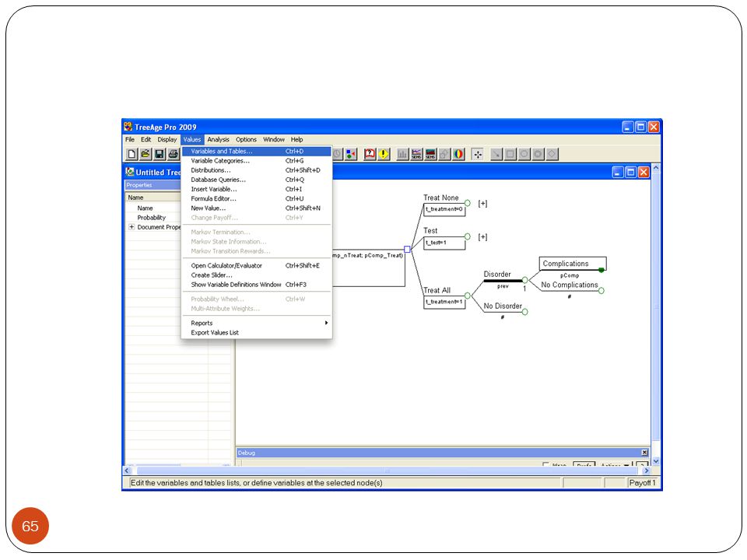747x560 pixels.
Task: Expand the Test [+] subtree
Action: [x=482, y=236]
